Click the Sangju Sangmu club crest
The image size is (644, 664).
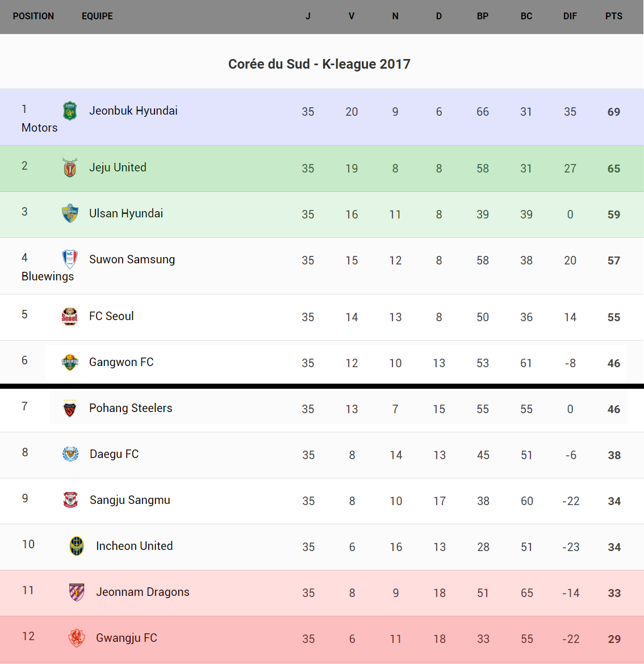click(x=70, y=500)
